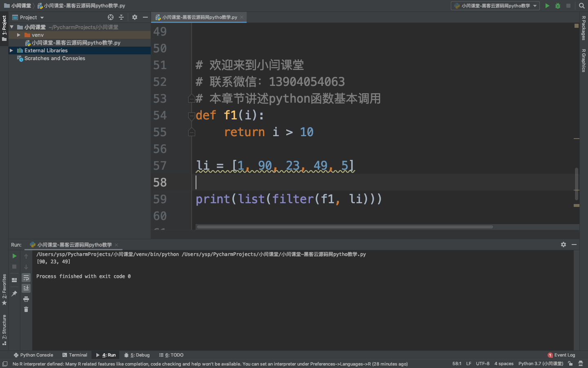Expand the venv folder
The height and width of the screenshot is (368, 588).
click(19, 35)
